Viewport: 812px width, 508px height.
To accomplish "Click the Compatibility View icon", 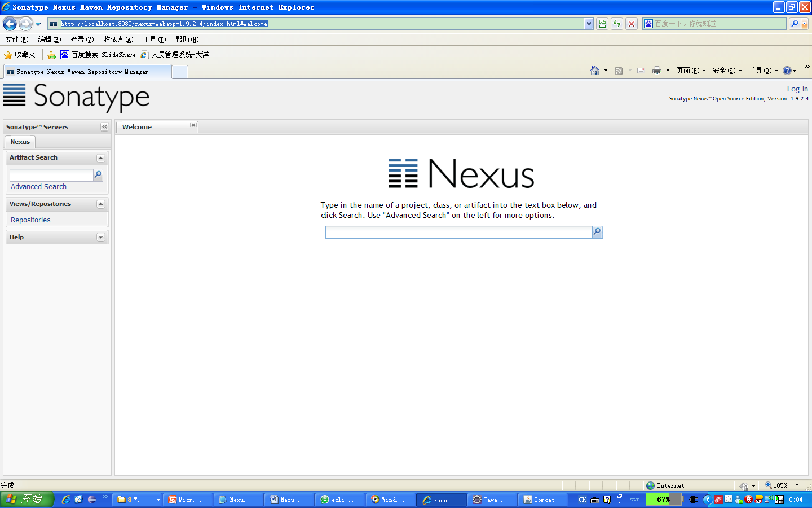I will 602,24.
